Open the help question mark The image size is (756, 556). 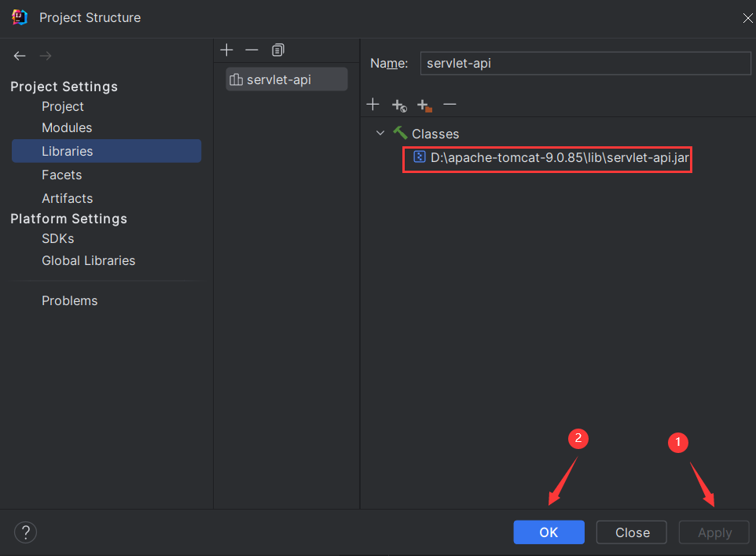pos(26,532)
